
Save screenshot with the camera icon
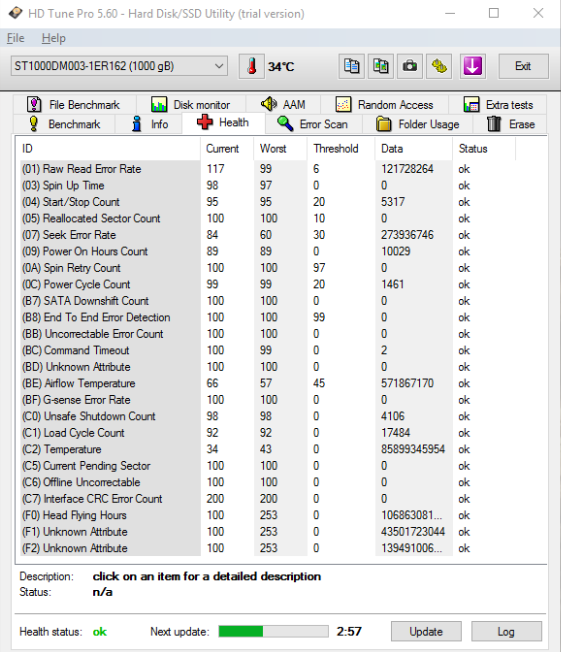[x=410, y=67]
